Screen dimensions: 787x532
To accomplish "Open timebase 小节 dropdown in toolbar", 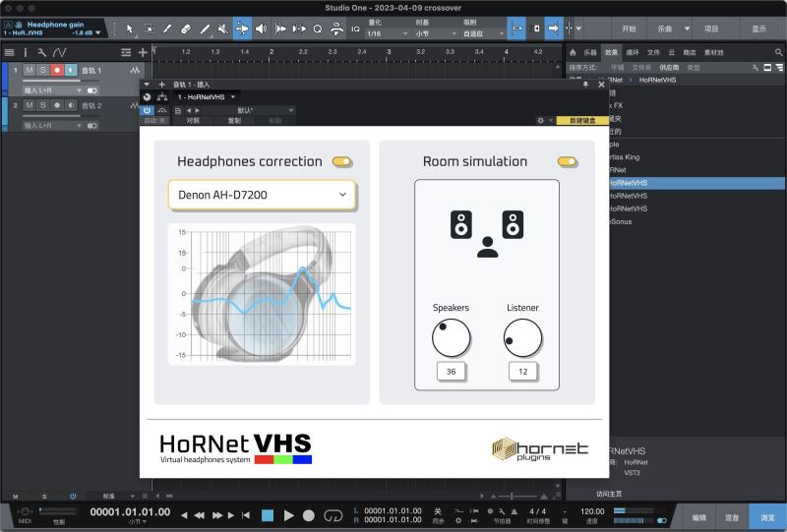I will (x=436, y=33).
